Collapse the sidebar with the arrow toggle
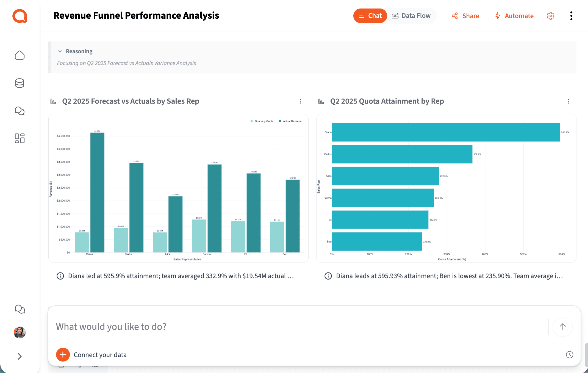 [x=20, y=356]
